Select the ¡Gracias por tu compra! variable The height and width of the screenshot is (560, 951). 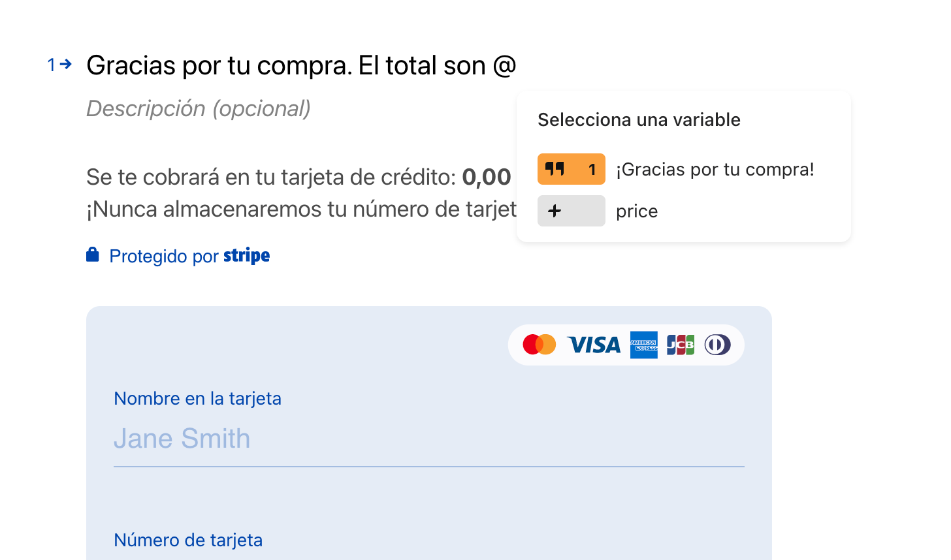point(716,168)
